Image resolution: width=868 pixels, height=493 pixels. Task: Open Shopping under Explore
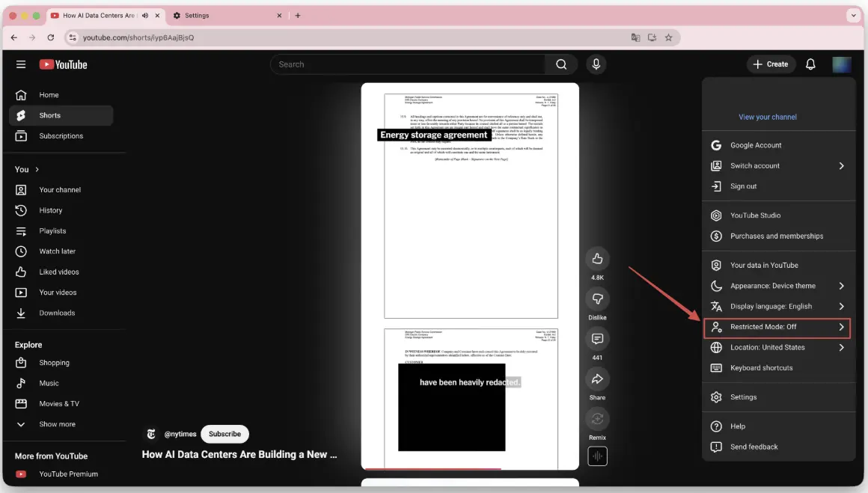pos(61,362)
